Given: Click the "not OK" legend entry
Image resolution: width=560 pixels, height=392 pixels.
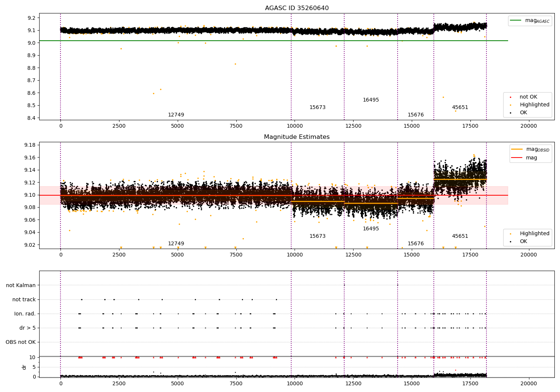Looking at the screenshot, I should point(528,97).
